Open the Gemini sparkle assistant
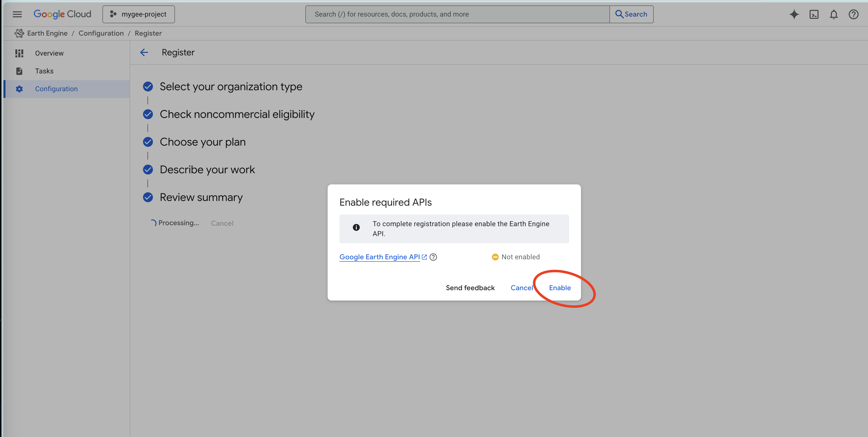This screenshot has height=437, width=868. pyautogui.click(x=794, y=14)
